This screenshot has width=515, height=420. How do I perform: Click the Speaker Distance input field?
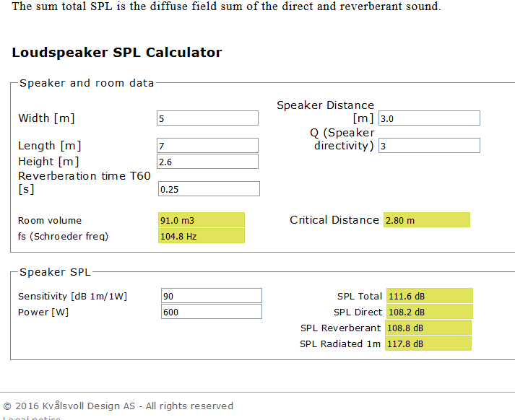(428, 118)
